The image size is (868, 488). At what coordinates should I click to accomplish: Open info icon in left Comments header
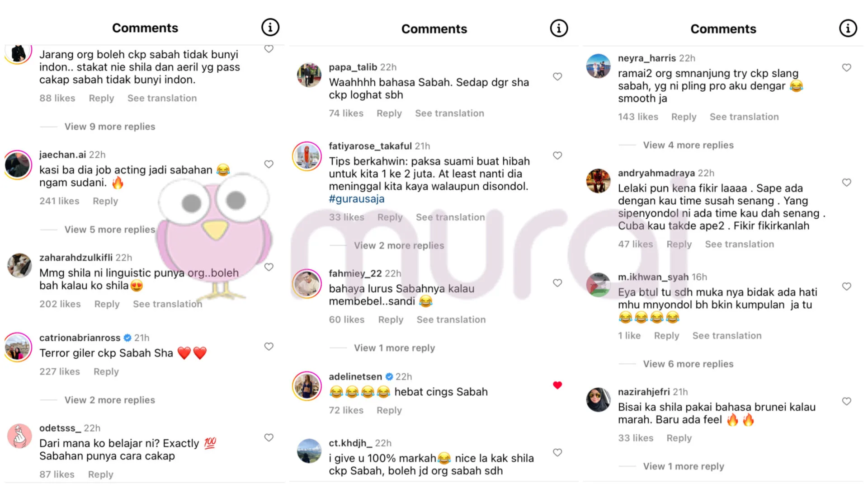pos(270,28)
